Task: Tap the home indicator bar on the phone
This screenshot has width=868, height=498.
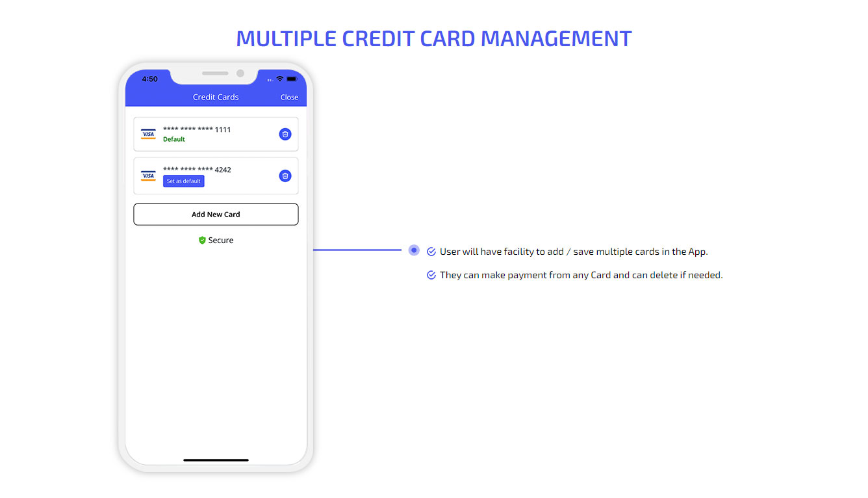Action: [216, 460]
